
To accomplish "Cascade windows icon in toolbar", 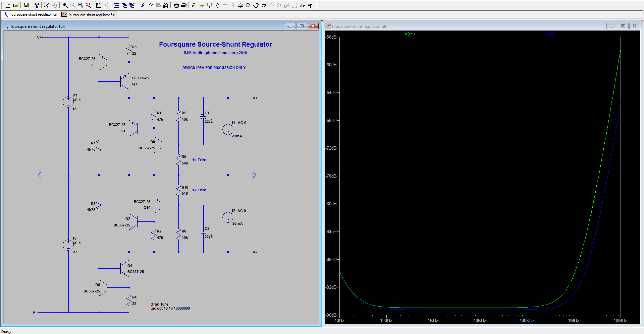I will 124,5.
